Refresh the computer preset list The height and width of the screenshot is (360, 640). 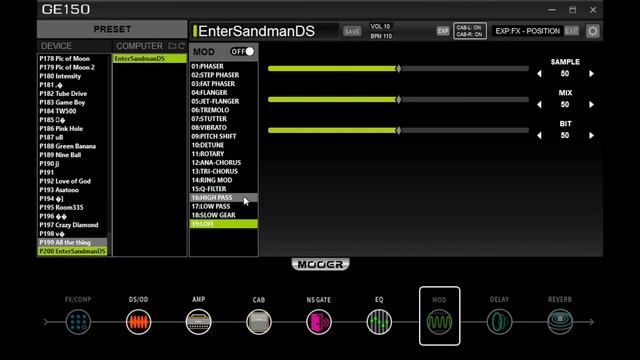pos(182,46)
